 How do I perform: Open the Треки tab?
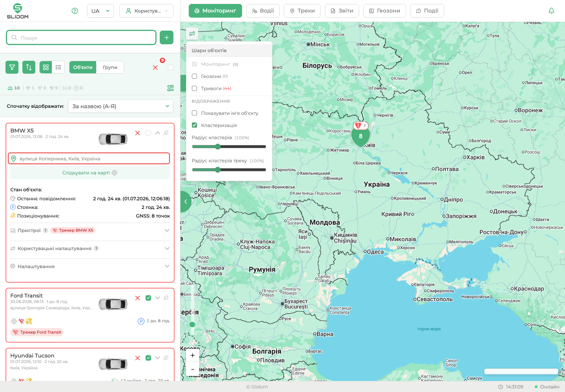tap(302, 11)
